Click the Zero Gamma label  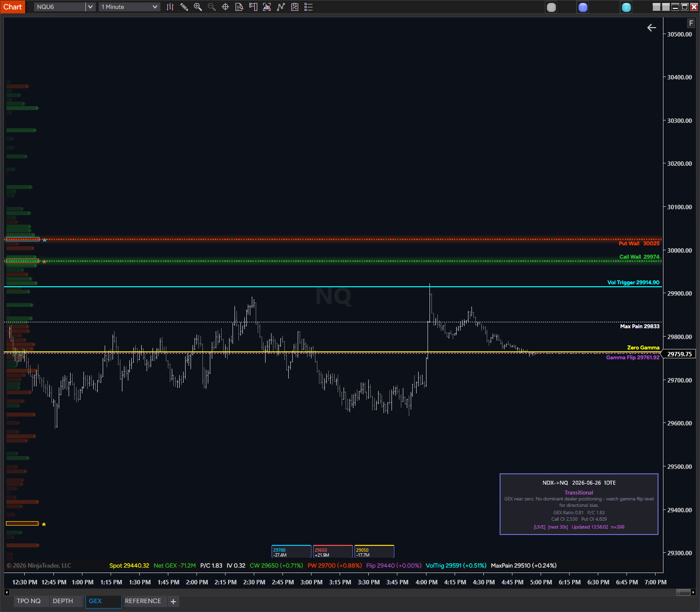point(643,347)
